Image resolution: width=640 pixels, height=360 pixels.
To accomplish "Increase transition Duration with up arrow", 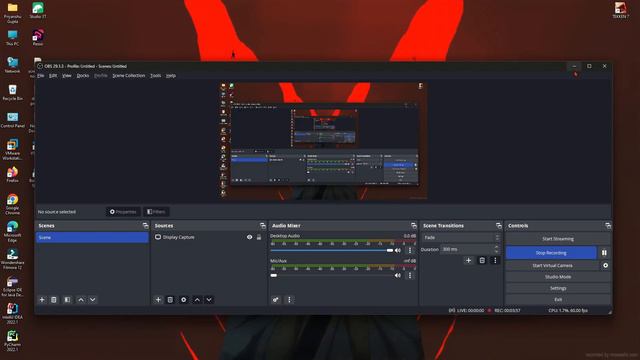I will [x=496, y=247].
